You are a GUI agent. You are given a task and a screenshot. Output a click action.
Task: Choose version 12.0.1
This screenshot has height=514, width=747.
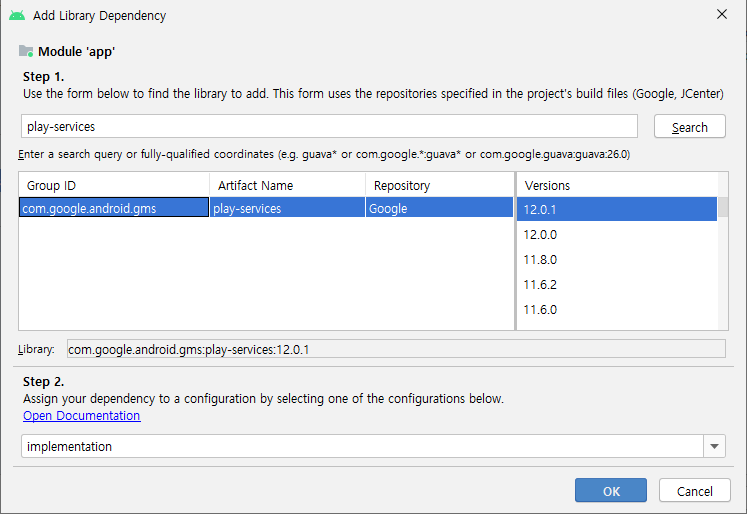[x=617, y=209]
